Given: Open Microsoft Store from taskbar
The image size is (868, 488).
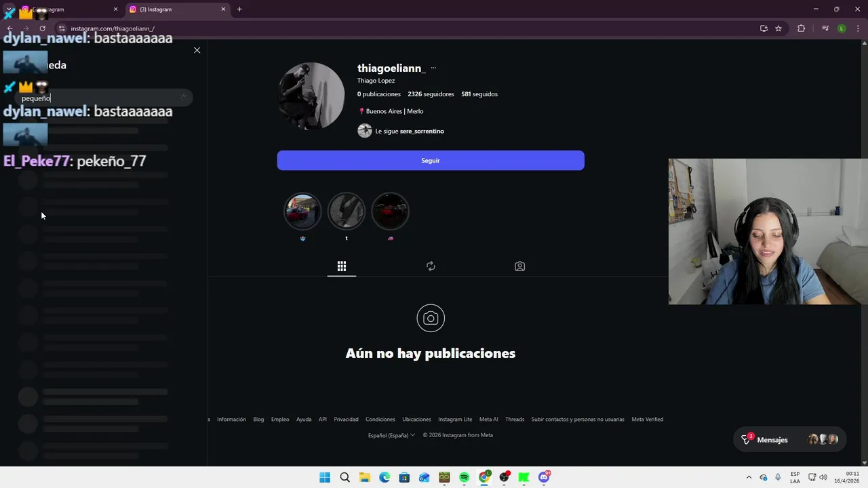Looking at the screenshot, I should click(x=404, y=477).
